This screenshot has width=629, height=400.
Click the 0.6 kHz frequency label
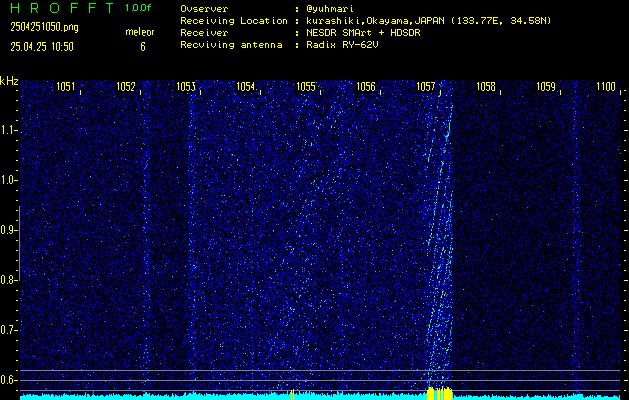tap(8, 380)
